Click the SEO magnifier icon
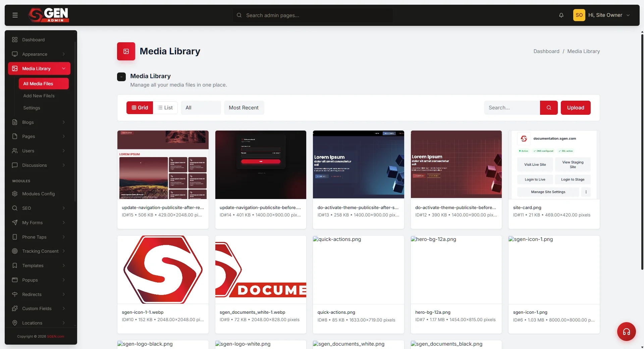 (15, 208)
